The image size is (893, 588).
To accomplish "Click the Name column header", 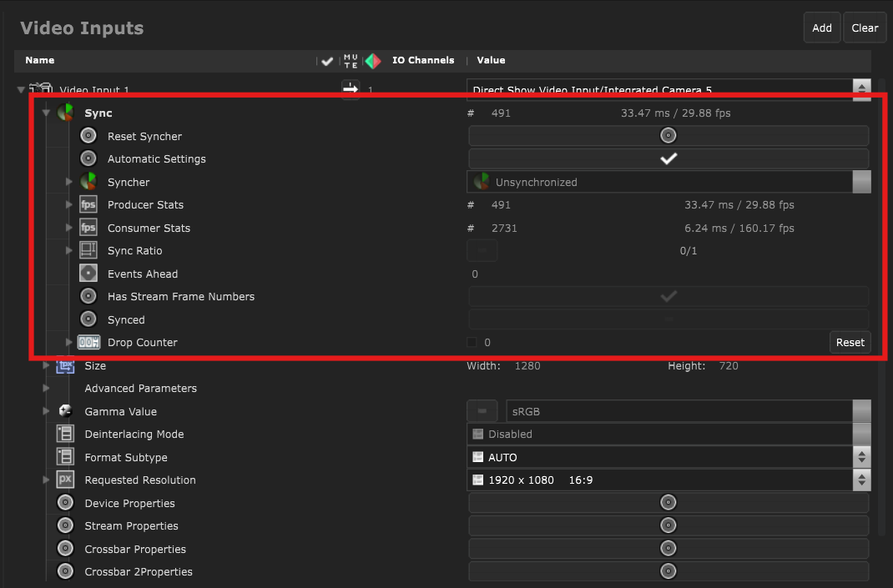I will pyautogui.click(x=40, y=60).
